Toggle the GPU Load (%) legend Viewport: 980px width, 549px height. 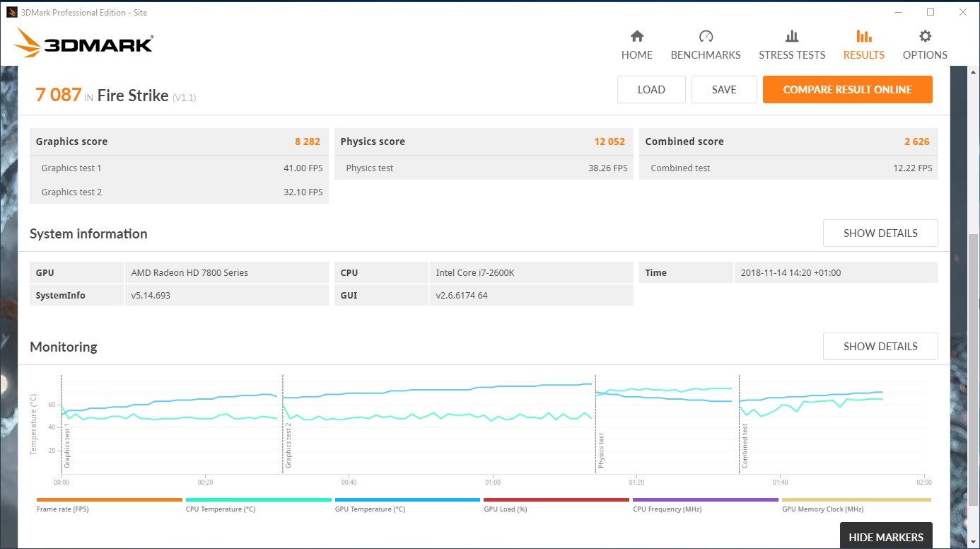pos(506,509)
